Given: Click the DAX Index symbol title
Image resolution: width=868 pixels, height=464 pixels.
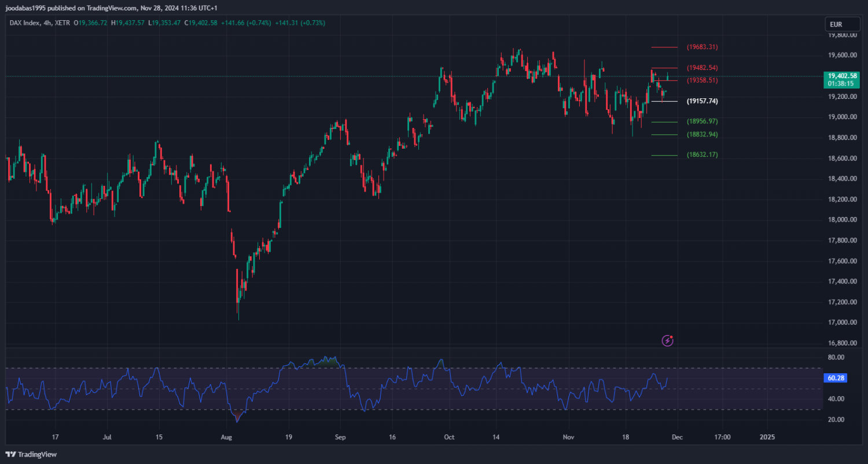Looking at the screenshot, I should (25, 23).
